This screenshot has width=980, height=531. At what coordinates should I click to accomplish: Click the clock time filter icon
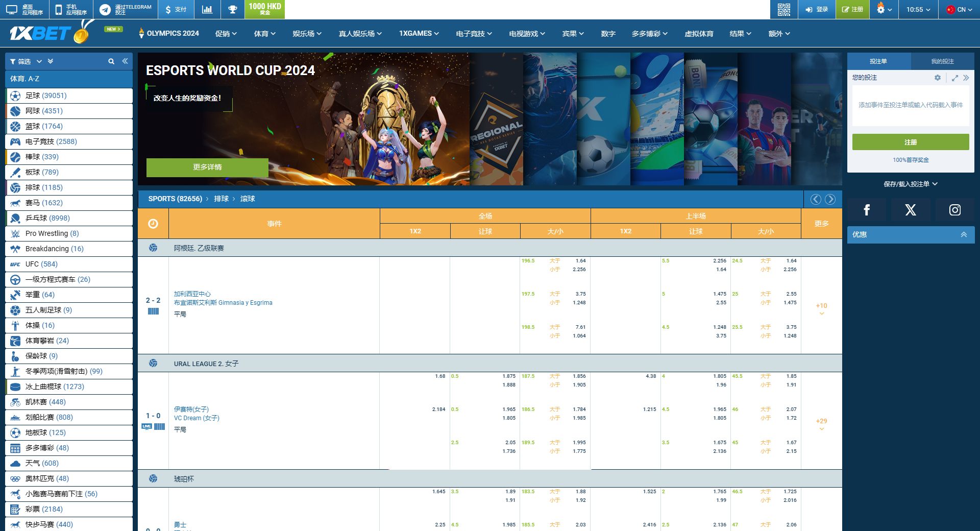(153, 224)
